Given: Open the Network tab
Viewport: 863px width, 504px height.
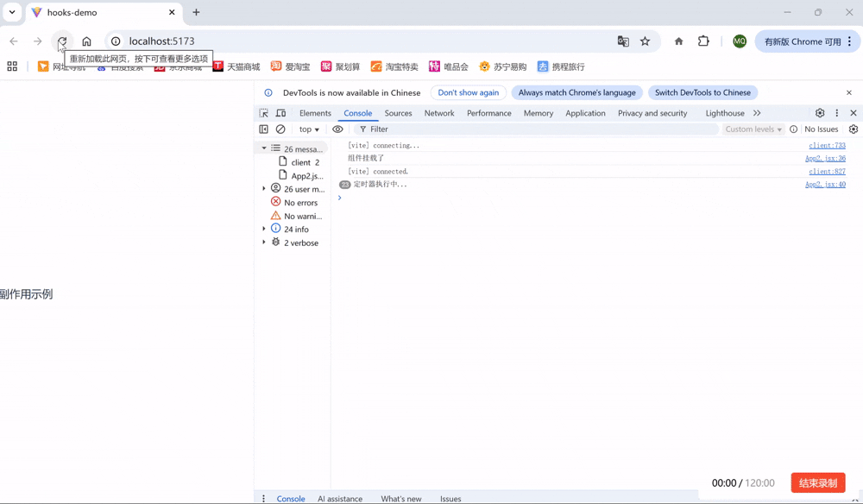Looking at the screenshot, I should 439,113.
